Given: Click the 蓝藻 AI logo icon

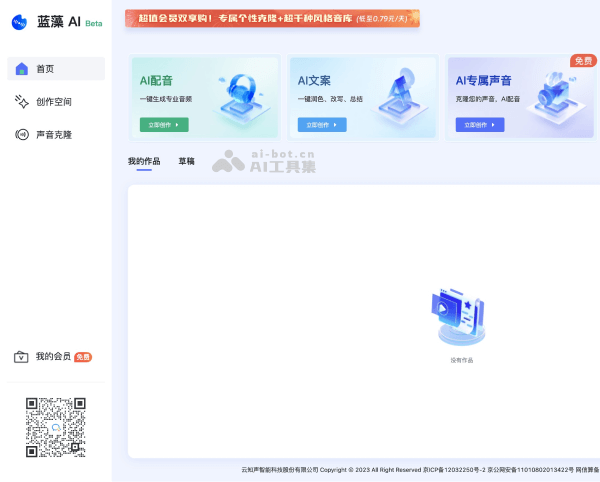Looking at the screenshot, I should [x=19, y=22].
